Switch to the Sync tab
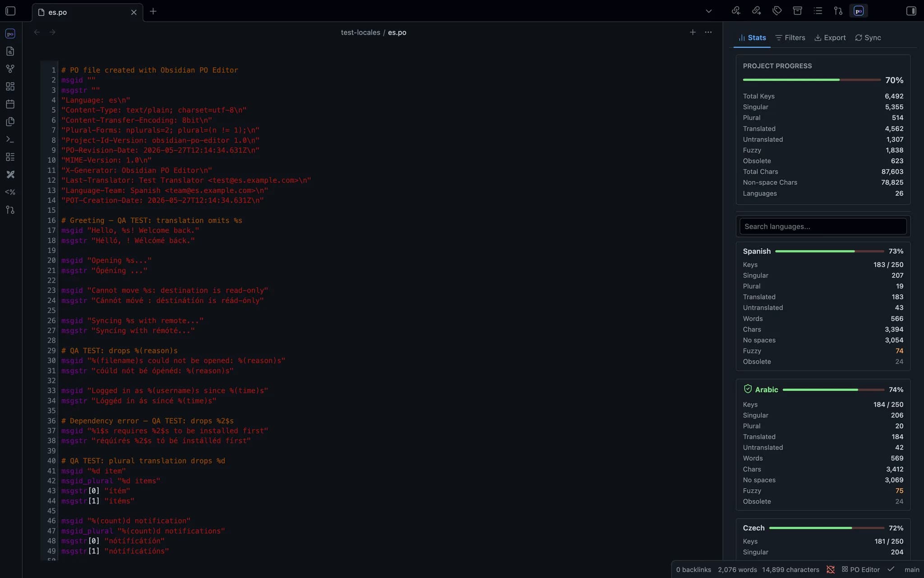 868,38
